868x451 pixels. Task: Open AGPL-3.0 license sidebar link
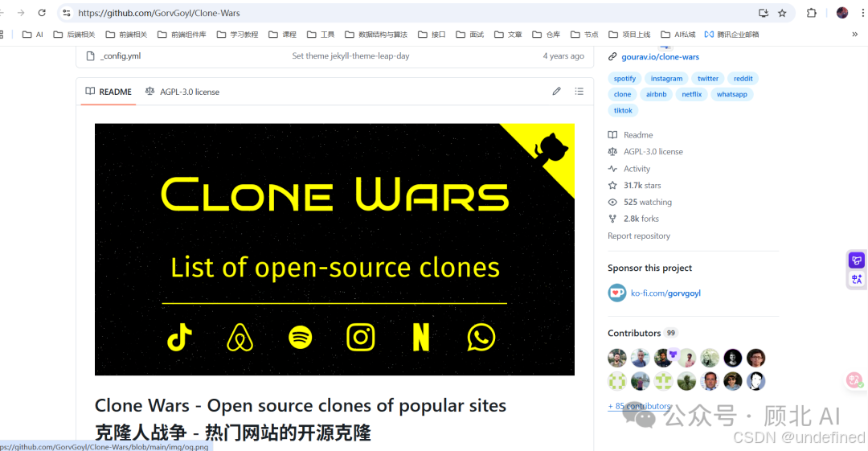[x=645, y=151]
